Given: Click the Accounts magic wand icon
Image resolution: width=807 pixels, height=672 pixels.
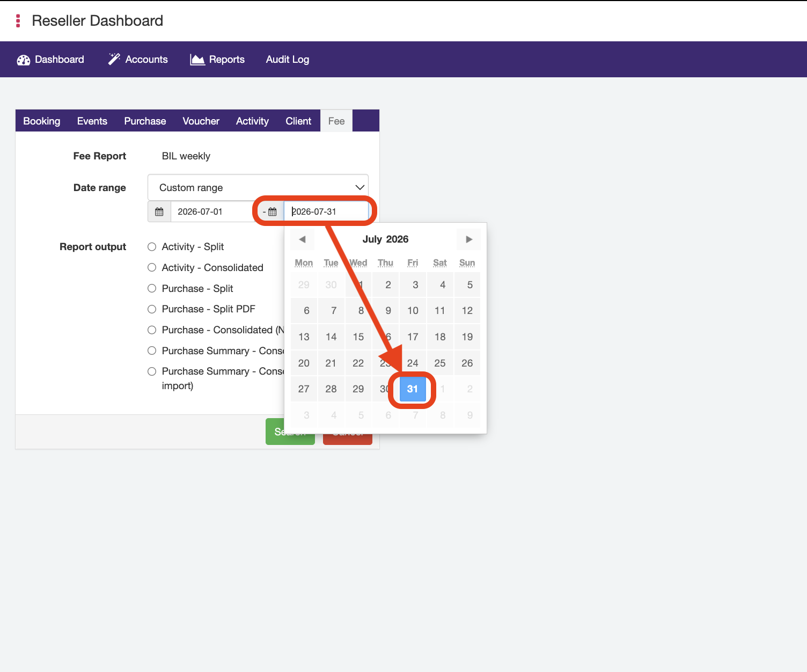Looking at the screenshot, I should coord(114,59).
